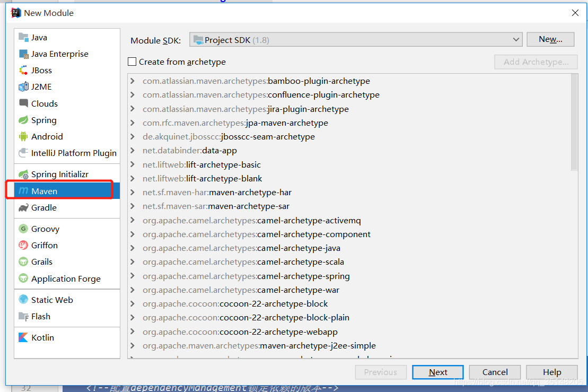Click the IntelliJ logo in title bar
588x392 pixels.
pos(16,13)
